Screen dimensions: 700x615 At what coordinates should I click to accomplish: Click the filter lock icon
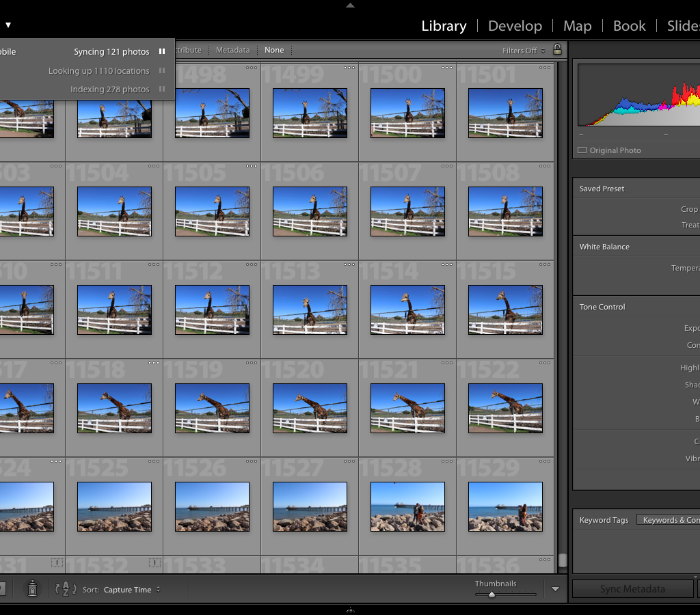click(557, 50)
